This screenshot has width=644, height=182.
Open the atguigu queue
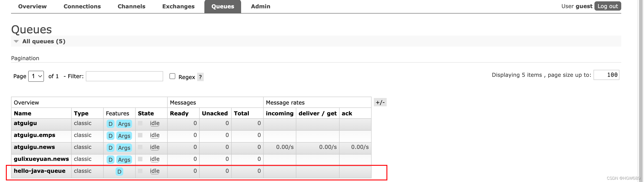(25, 123)
